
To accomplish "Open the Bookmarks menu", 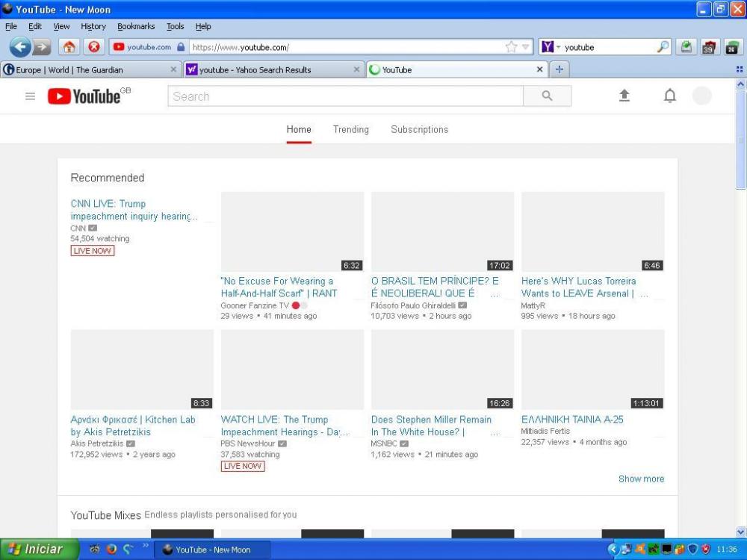I will (x=136, y=26).
